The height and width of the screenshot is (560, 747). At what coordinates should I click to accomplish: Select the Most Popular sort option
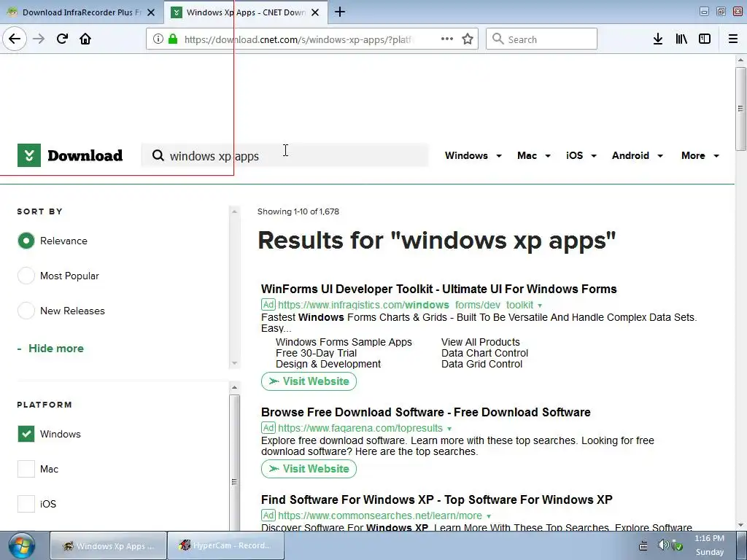(x=26, y=276)
